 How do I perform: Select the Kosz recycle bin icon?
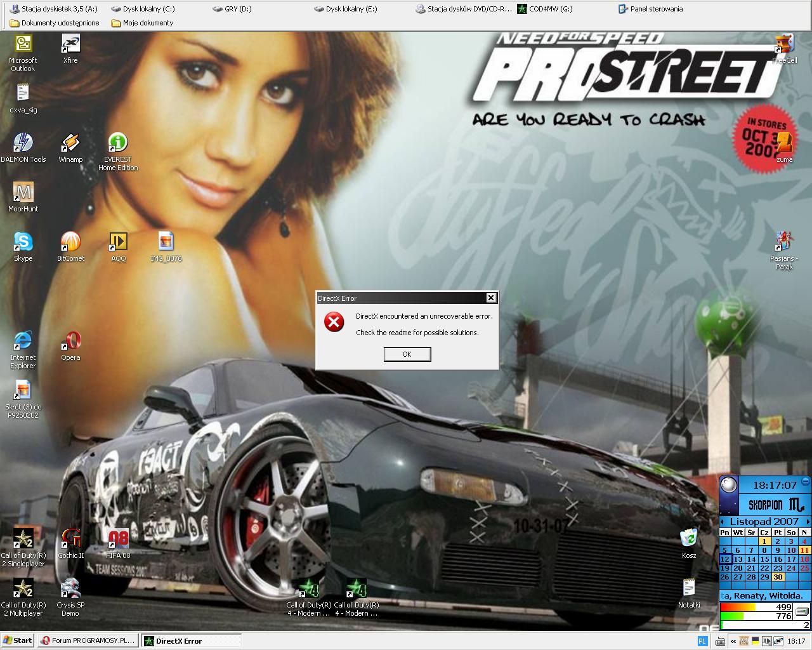pos(689,545)
